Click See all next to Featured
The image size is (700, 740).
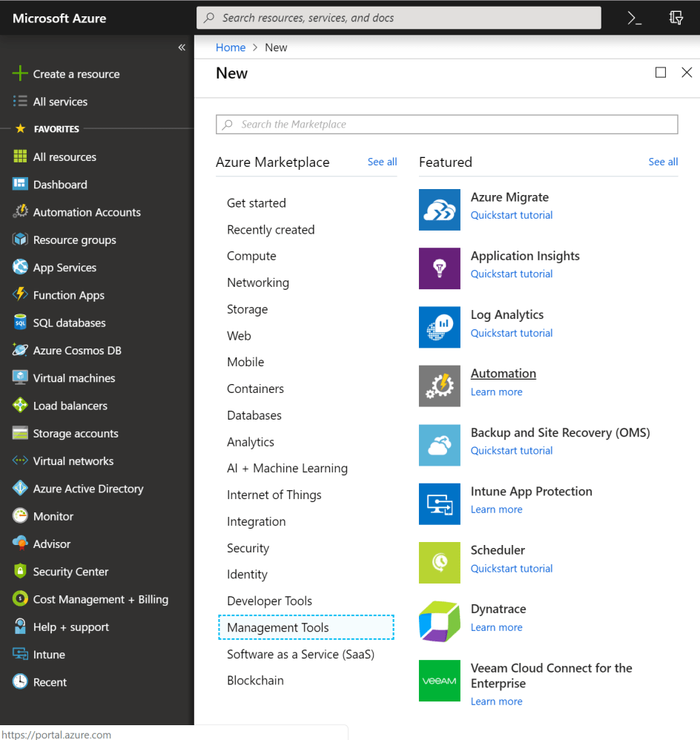tap(662, 162)
